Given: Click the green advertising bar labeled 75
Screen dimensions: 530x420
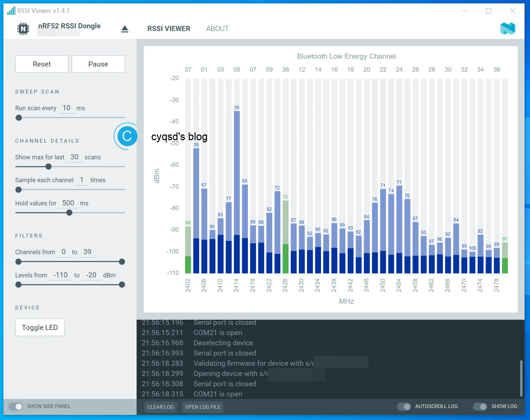Looking at the screenshot, I should [285, 237].
